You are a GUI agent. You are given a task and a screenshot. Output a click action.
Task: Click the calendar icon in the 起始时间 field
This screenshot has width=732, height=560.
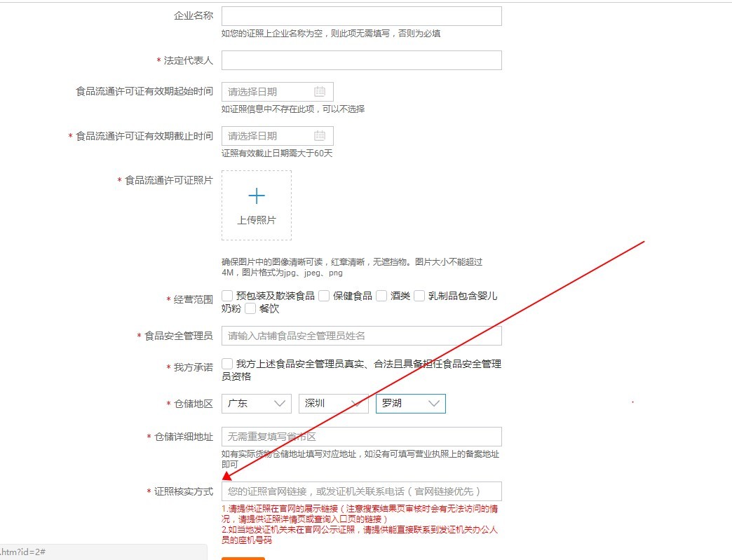click(320, 92)
